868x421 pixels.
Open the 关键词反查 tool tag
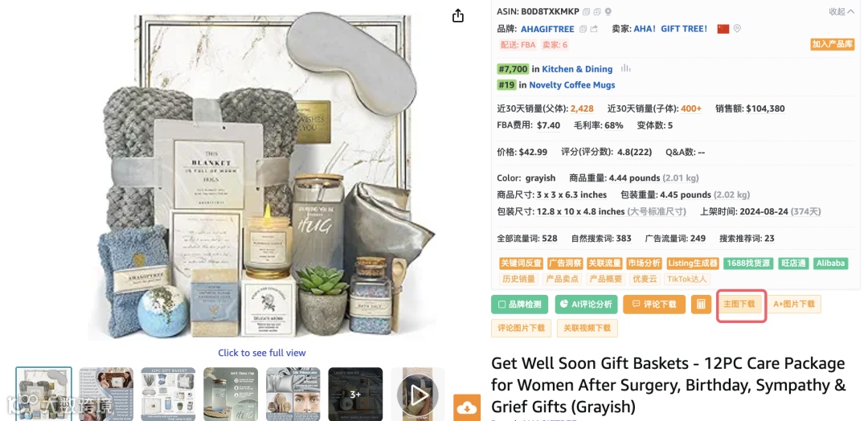(x=521, y=264)
